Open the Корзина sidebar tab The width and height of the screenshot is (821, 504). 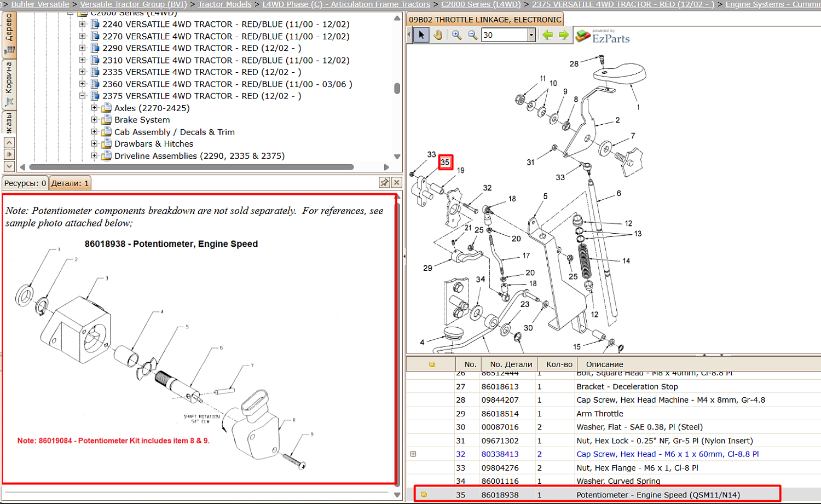tap(9, 84)
